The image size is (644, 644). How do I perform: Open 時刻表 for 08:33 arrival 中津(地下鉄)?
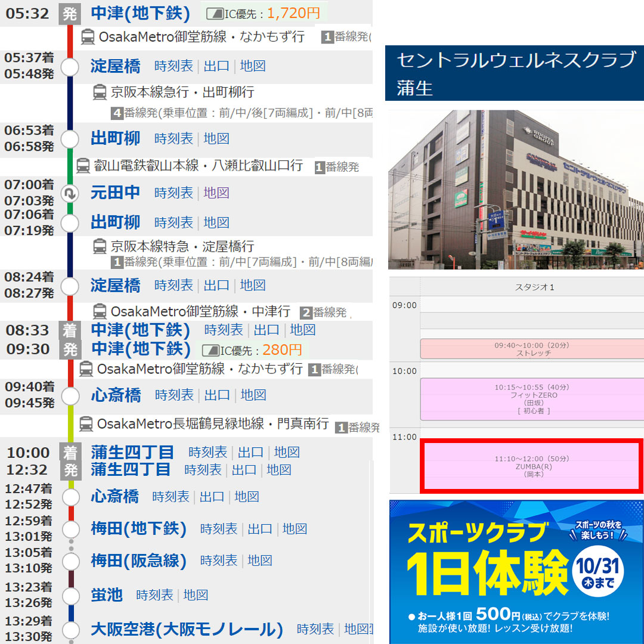point(224,330)
